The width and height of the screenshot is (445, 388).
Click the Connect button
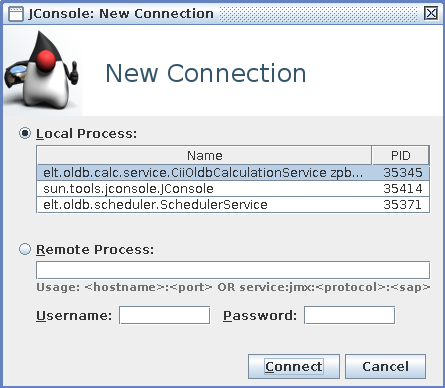[x=294, y=366]
